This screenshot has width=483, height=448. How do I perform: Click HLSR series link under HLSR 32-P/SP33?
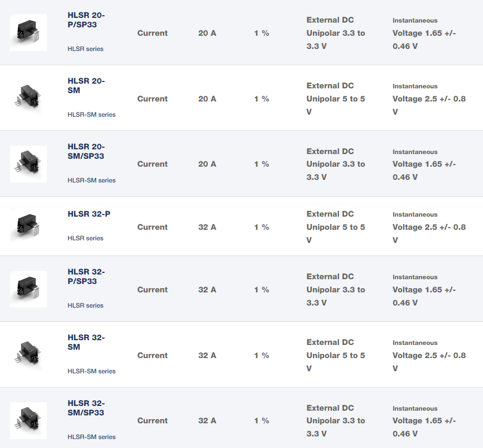coord(85,306)
